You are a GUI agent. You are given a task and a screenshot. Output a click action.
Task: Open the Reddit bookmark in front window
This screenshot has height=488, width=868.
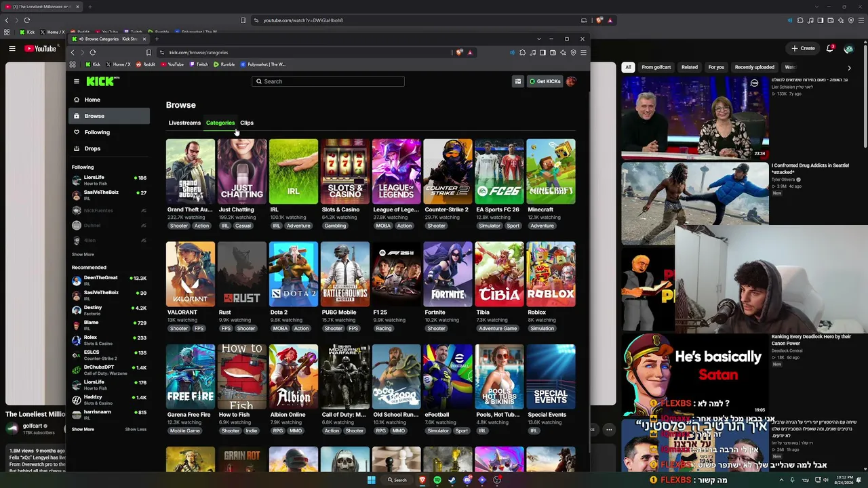(x=146, y=64)
